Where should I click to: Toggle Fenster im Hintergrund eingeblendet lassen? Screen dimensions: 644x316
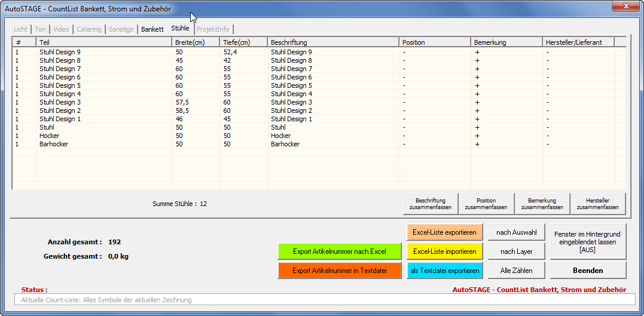click(x=587, y=242)
